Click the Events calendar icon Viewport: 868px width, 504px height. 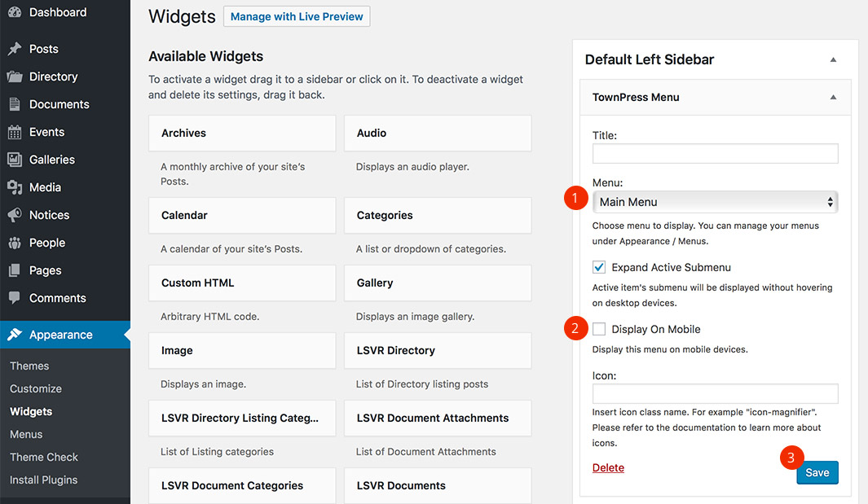pos(15,132)
